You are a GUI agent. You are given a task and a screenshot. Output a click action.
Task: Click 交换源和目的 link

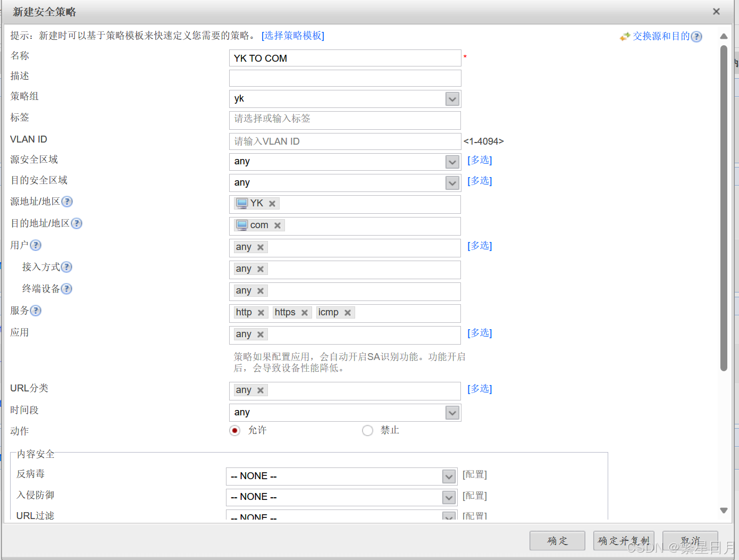click(661, 36)
